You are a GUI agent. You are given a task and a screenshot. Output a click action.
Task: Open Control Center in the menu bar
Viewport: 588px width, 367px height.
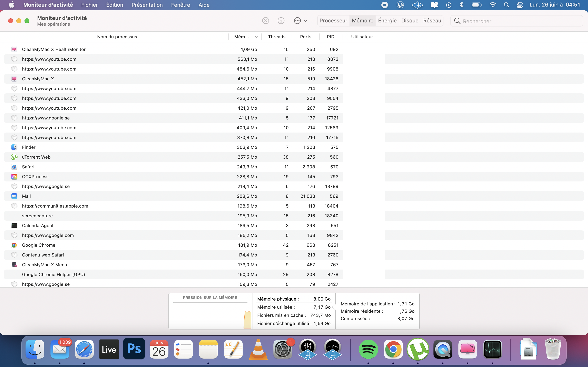tap(519, 5)
